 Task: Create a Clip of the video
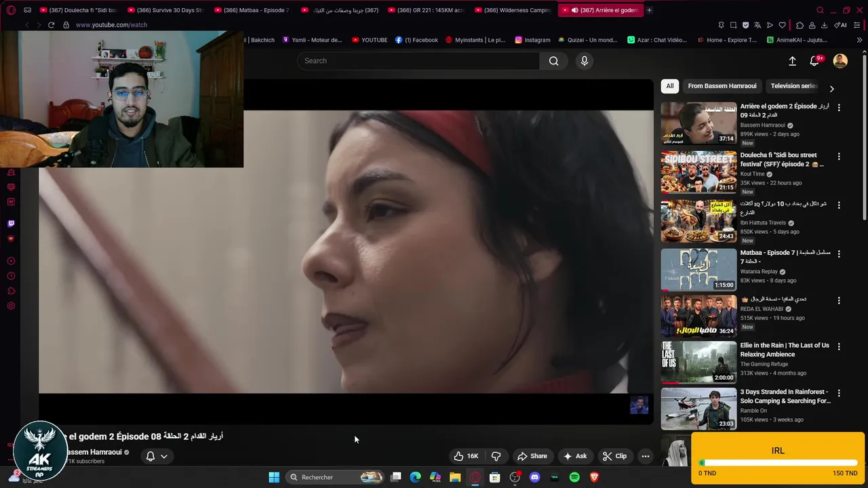pos(614,456)
